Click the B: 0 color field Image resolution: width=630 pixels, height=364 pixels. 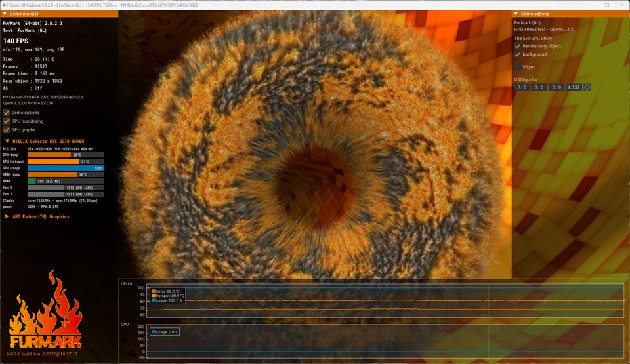pyautogui.click(x=556, y=87)
